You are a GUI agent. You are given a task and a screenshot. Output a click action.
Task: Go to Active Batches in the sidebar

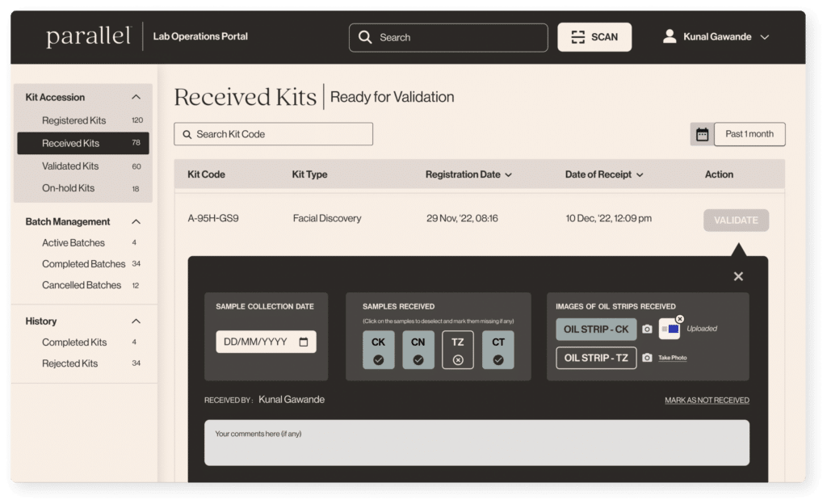73,243
